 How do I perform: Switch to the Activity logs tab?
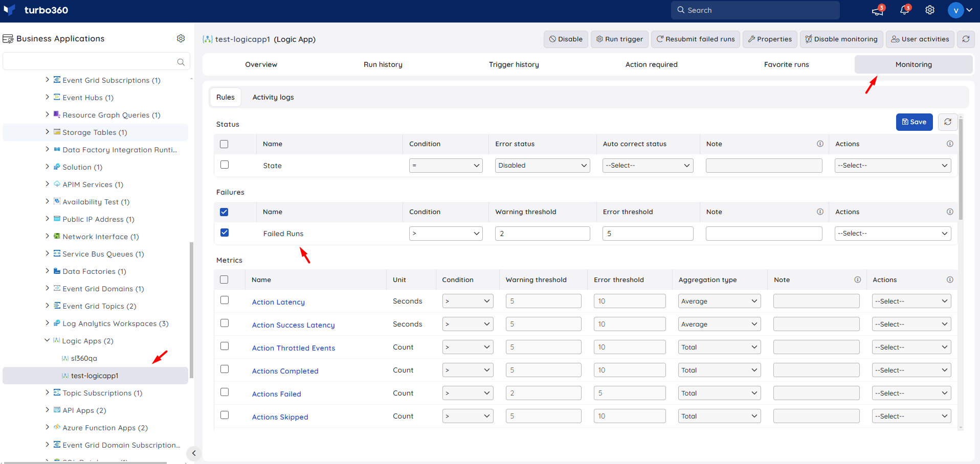pos(273,97)
